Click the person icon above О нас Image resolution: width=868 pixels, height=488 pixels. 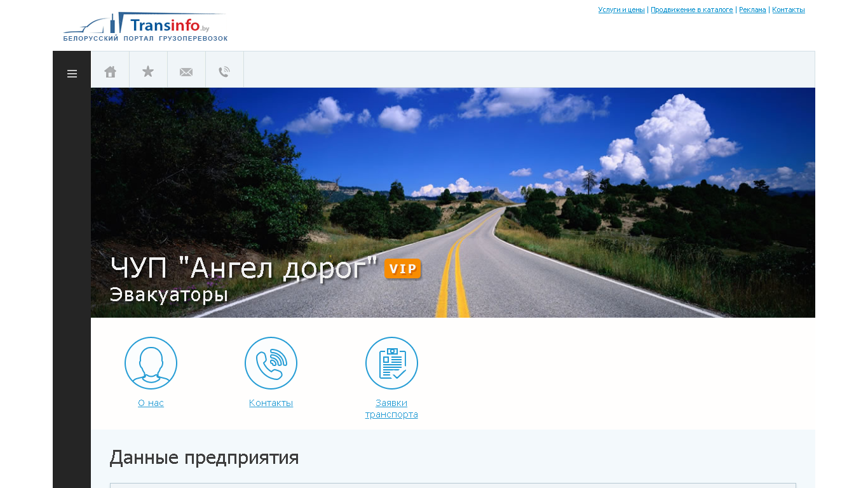point(151,363)
